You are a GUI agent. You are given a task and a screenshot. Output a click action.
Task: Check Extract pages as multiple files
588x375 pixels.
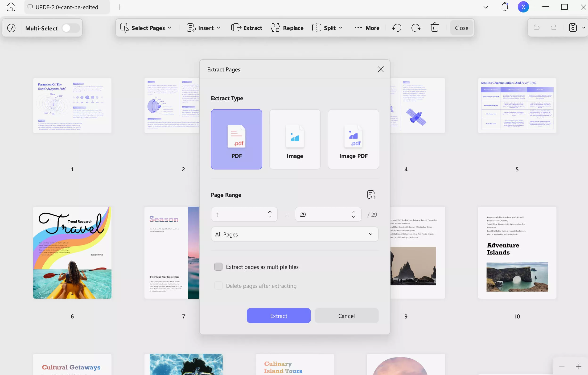pyautogui.click(x=218, y=267)
